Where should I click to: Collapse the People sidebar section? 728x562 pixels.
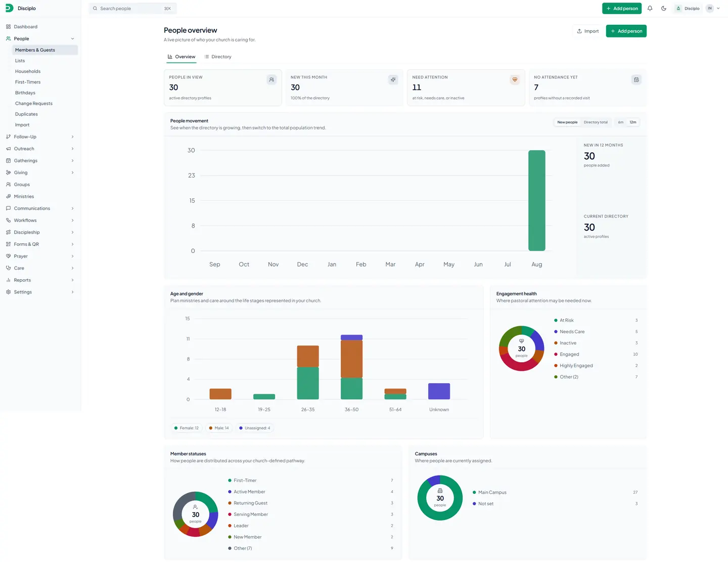tap(72, 39)
